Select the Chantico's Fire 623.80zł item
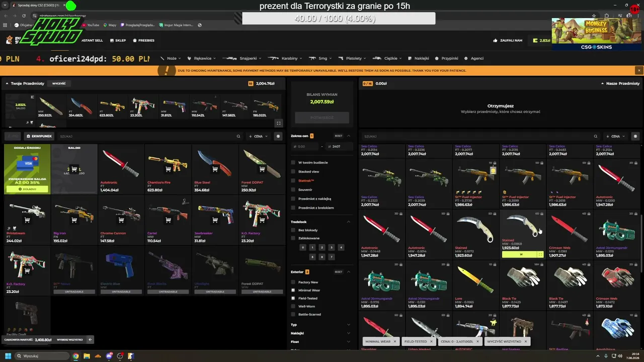644x362 pixels. 168,169
